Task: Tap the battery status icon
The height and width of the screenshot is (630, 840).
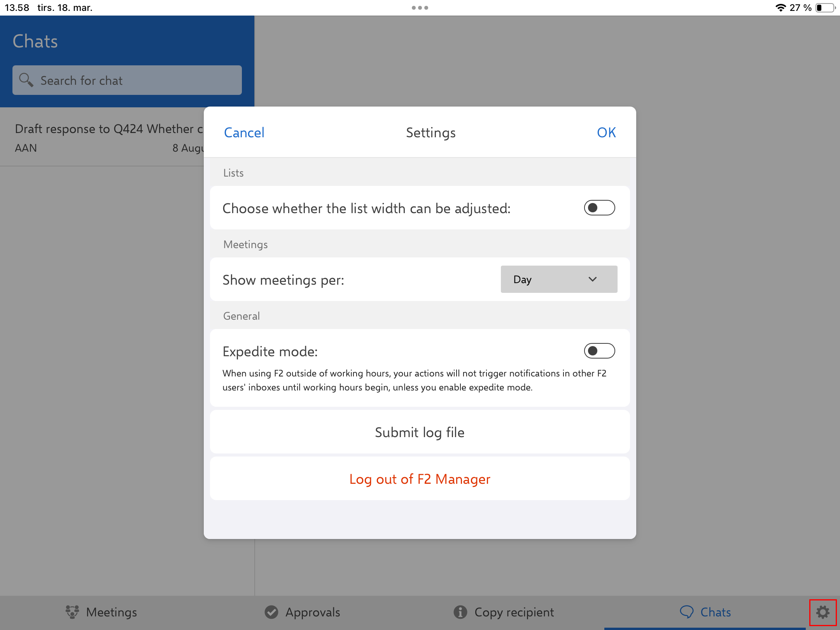Action: pos(825,8)
